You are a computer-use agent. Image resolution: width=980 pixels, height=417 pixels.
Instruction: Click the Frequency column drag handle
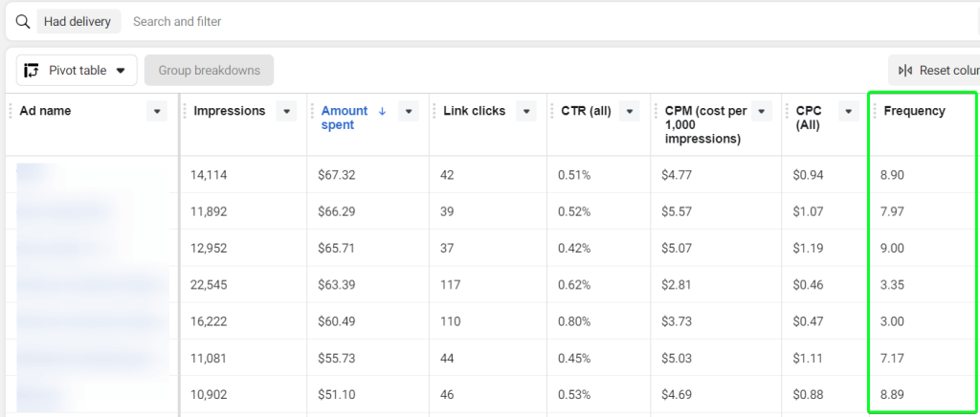point(875,111)
